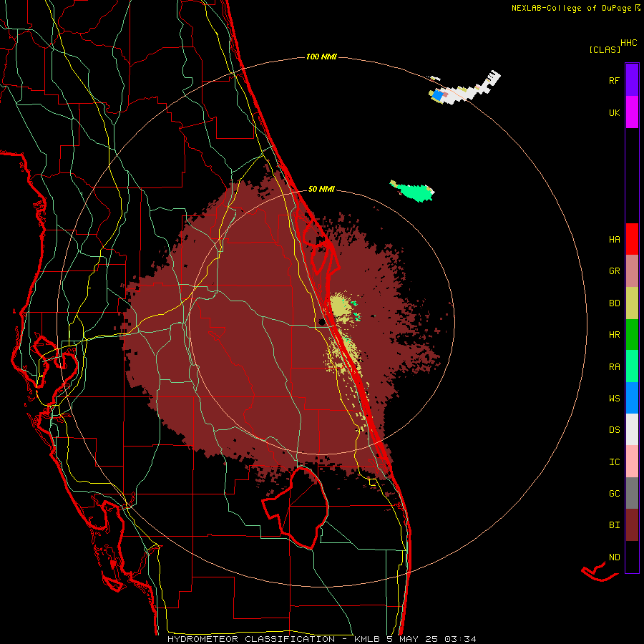Click the GC legend label
The image size is (644, 644).
614,494
